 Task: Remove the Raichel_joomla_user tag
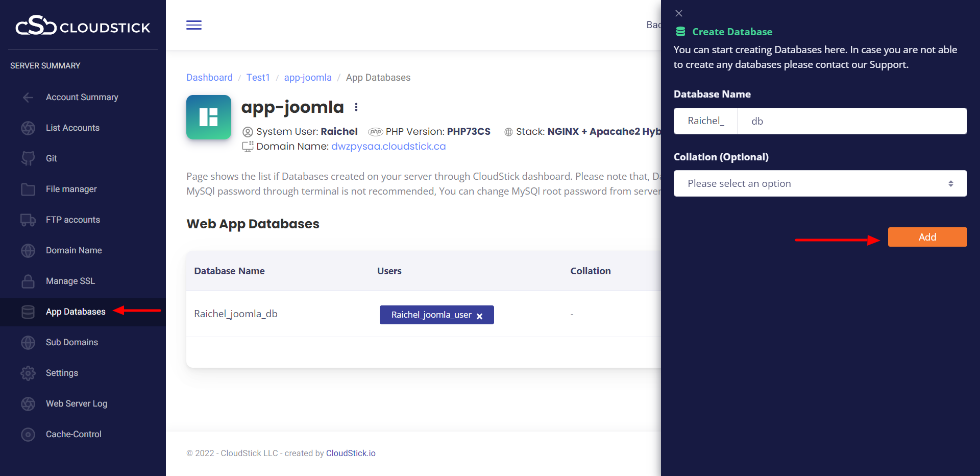480,316
